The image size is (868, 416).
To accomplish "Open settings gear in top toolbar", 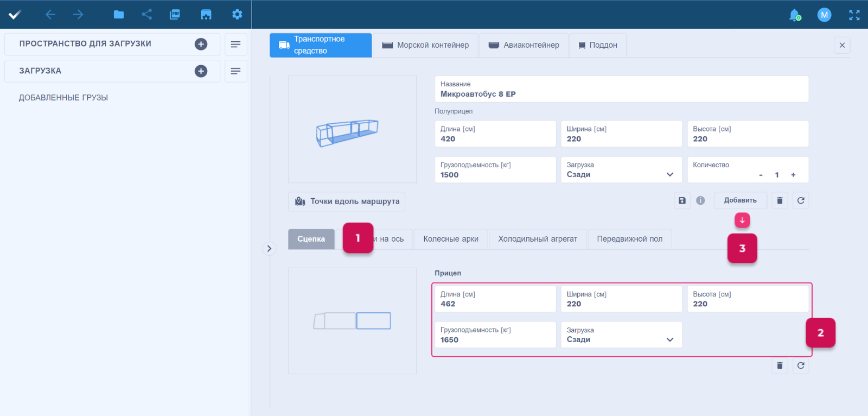I will click(237, 15).
